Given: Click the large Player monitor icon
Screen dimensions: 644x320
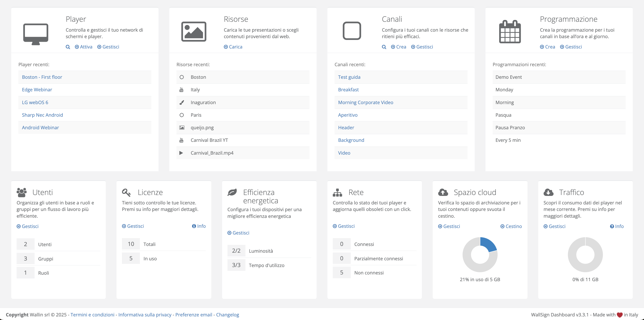Looking at the screenshot, I should (36, 34).
